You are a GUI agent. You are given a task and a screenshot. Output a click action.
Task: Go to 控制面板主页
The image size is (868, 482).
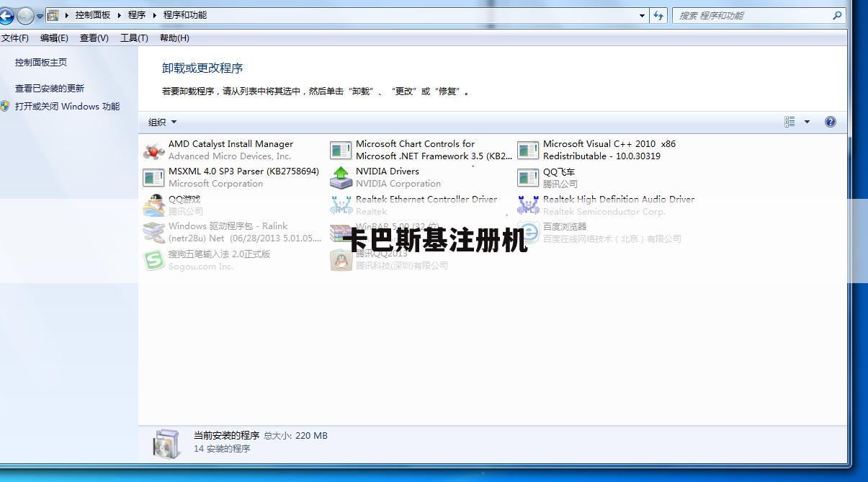coord(41,63)
